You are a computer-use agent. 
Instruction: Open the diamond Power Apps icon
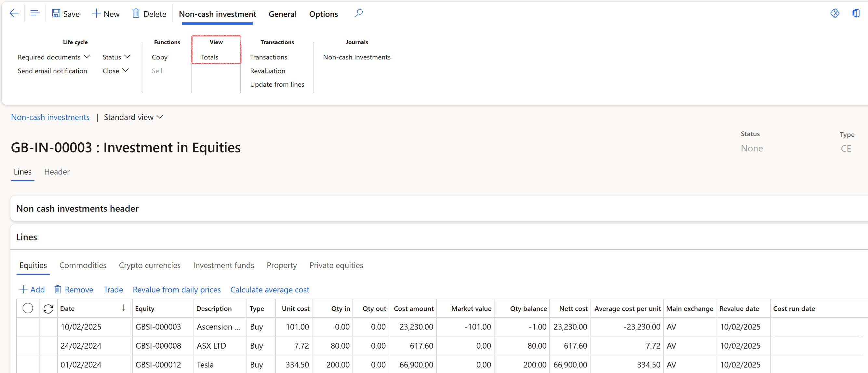click(834, 13)
